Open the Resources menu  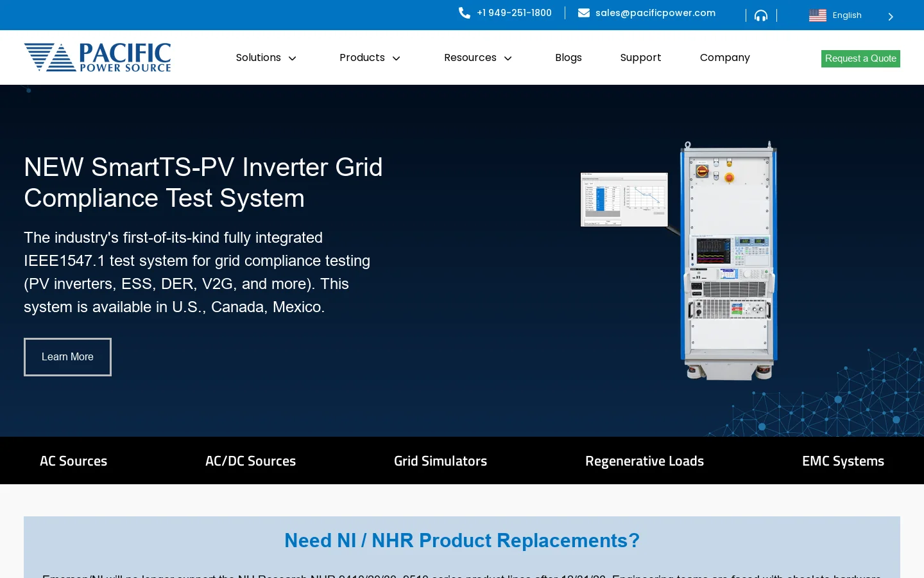tap(470, 58)
